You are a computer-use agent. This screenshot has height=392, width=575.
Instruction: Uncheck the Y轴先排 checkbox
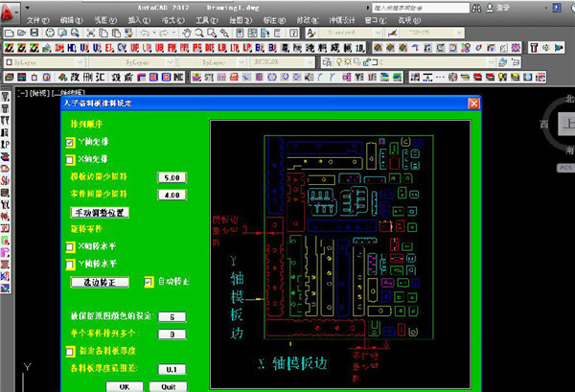(x=70, y=142)
